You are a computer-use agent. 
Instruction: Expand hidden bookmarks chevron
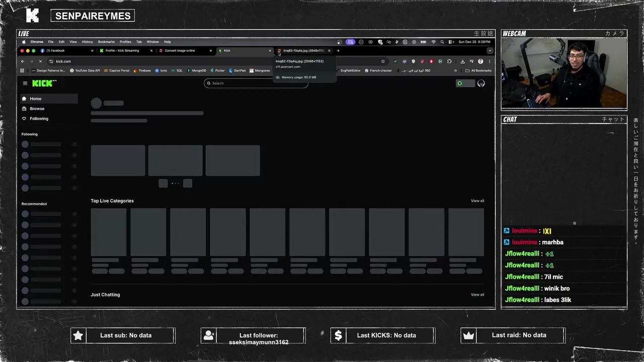point(455,70)
